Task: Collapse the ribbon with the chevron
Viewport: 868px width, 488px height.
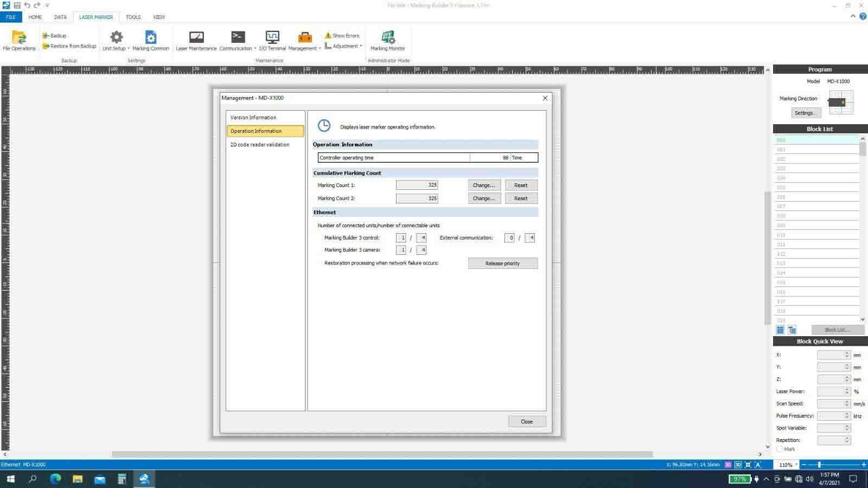Action: (853, 17)
